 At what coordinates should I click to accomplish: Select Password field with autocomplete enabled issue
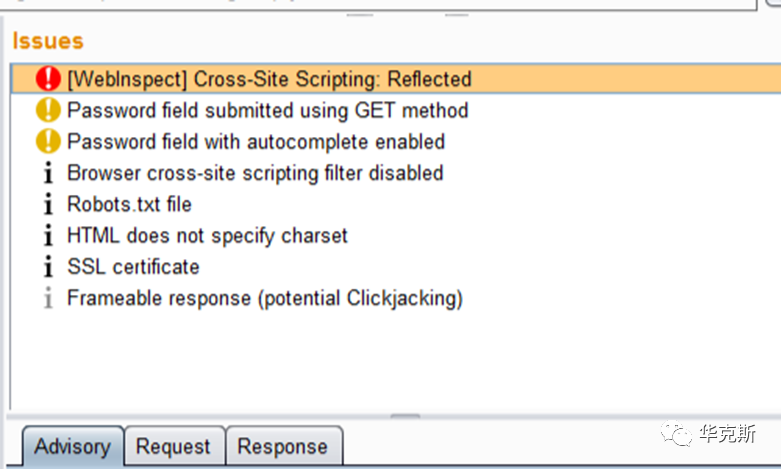[x=255, y=142]
